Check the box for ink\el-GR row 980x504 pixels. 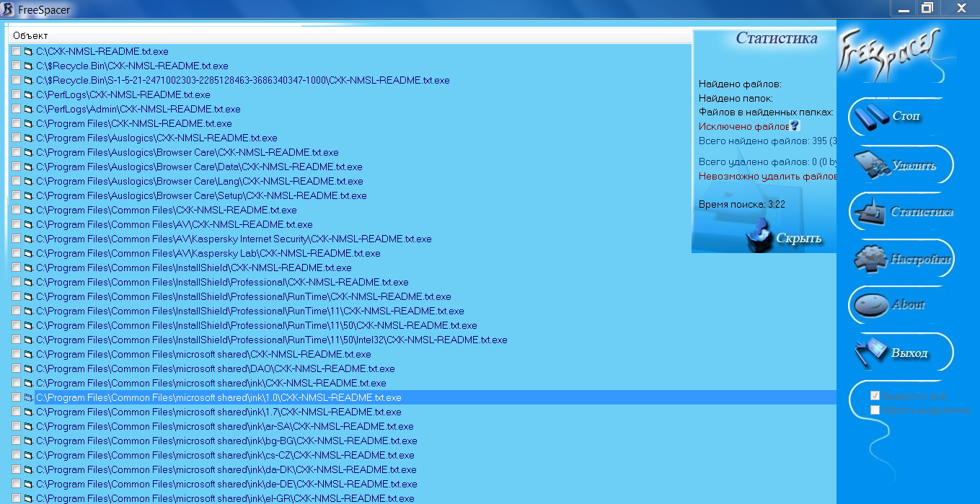pos(17,498)
